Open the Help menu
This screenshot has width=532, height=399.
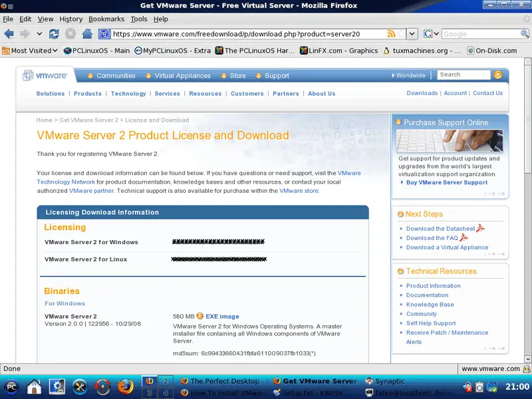pos(160,19)
